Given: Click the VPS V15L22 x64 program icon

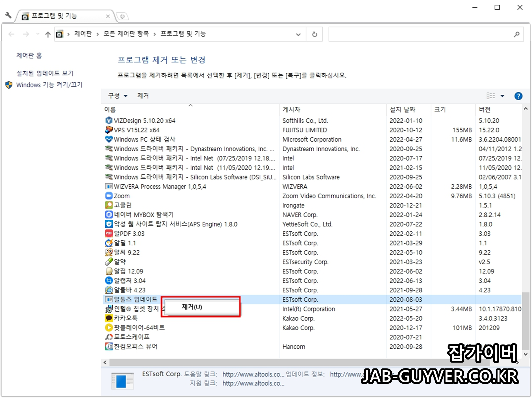Looking at the screenshot, I should tap(109, 130).
